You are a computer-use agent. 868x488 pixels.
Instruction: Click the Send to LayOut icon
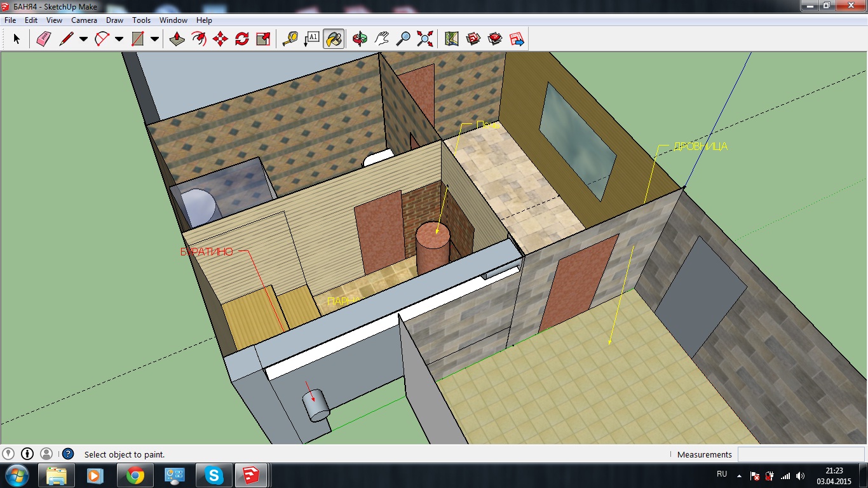point(517,39)
